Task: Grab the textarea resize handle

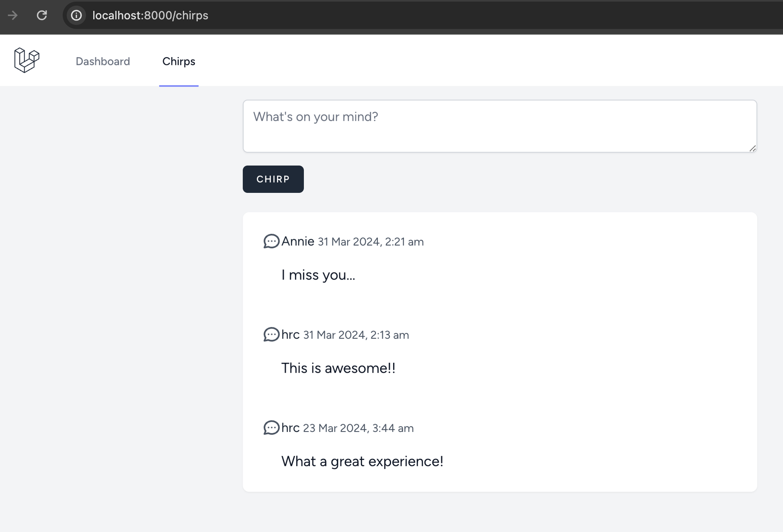Action: 752,148
